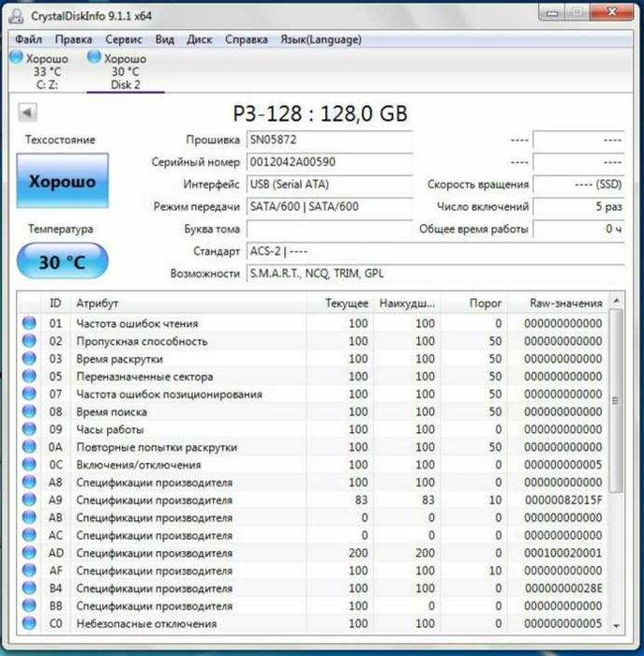
Task: Click the transfer mode field SATA/600 | SATA/600
Action: [329, 206]
